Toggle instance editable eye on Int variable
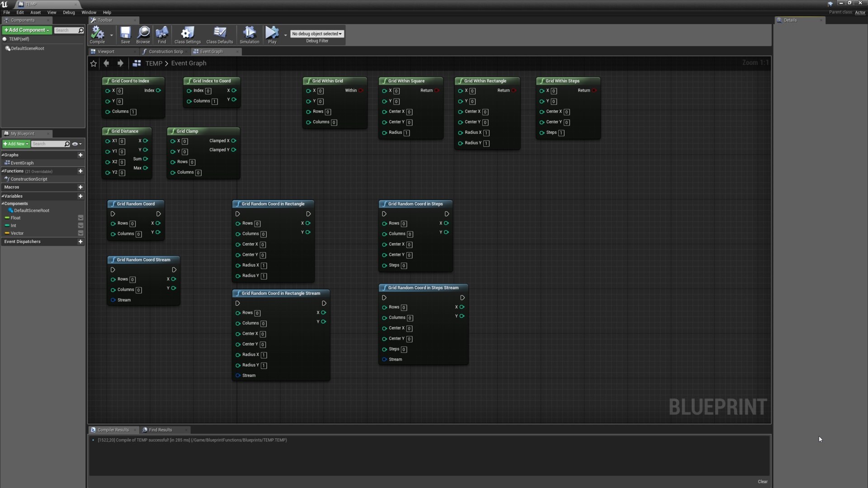 (80, 225)
